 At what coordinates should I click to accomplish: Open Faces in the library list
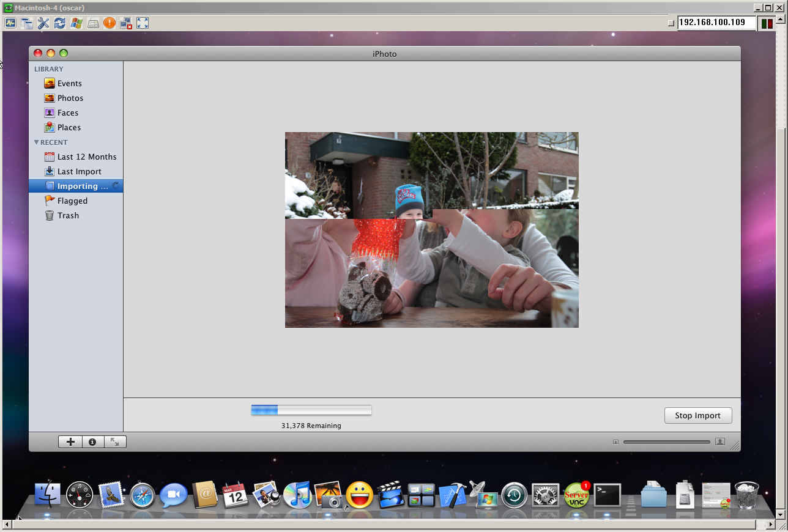(x=67, y=113)
